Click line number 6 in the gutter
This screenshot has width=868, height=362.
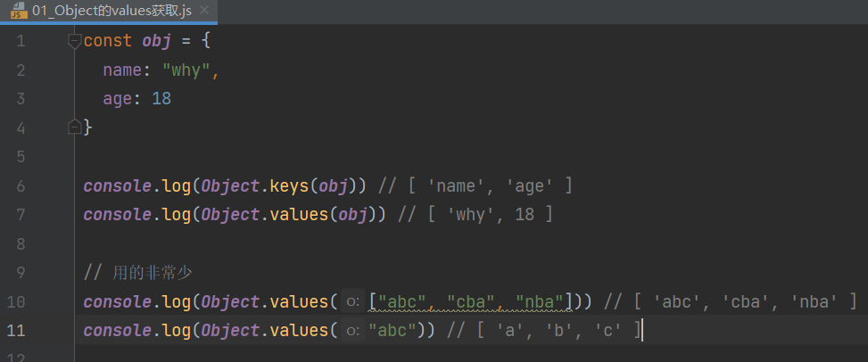[x=21, y=185]
